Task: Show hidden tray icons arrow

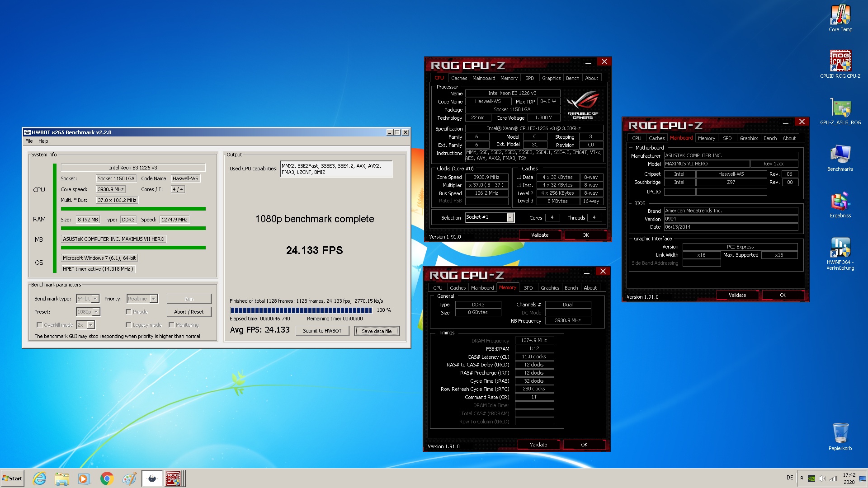Action: pyautogui.click(x=802, y=478)
